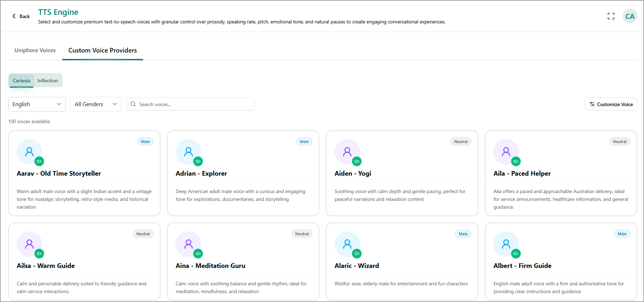The image size is (644, 302).
Task: Click the TTS Engine page heading
Action: click(x=58, y=12)
